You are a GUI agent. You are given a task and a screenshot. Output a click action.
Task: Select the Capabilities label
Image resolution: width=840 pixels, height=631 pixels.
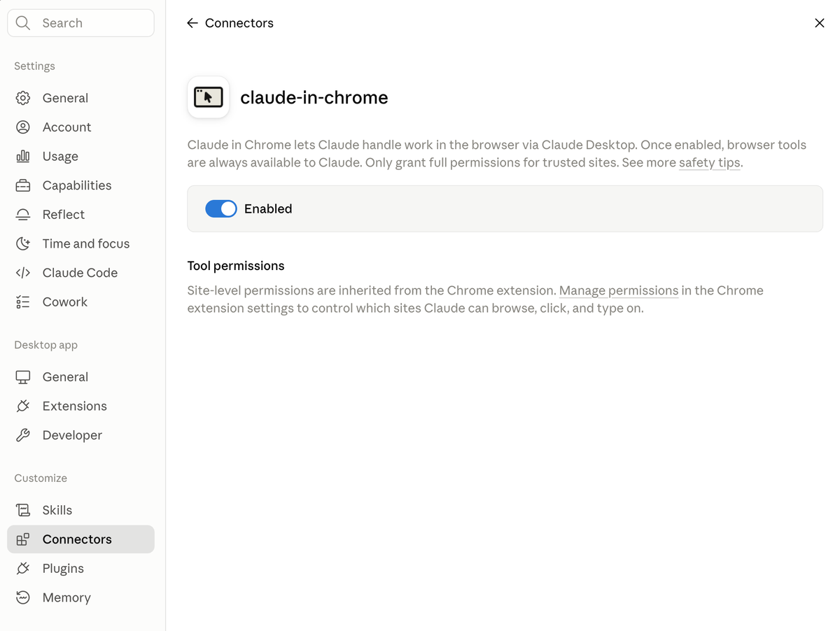pos(77,185)
